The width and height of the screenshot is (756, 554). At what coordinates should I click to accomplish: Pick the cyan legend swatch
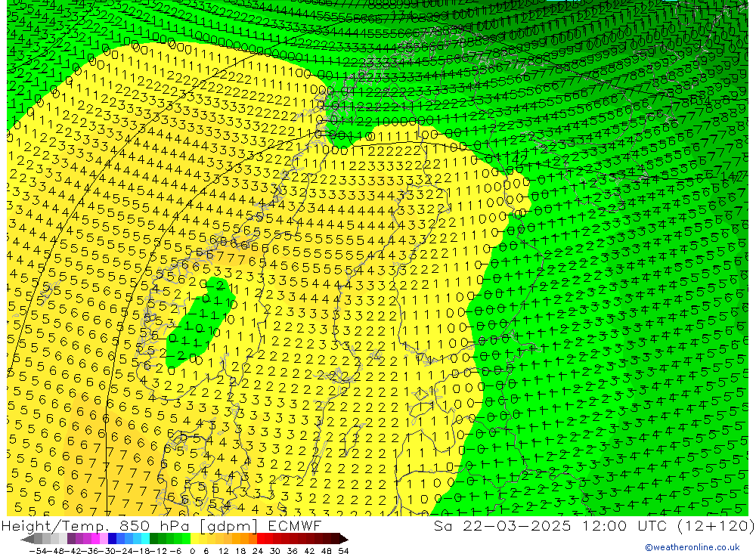[x=145, y=539]
